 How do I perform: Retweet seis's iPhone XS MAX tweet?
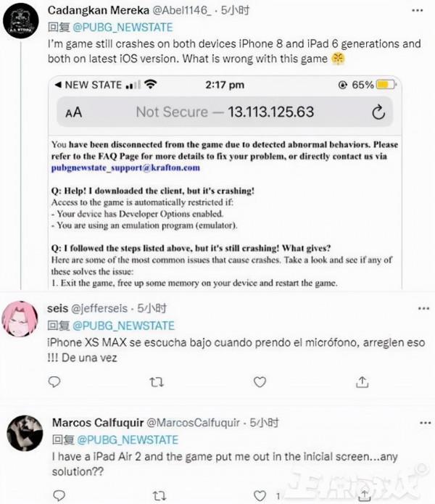point(156,381)
